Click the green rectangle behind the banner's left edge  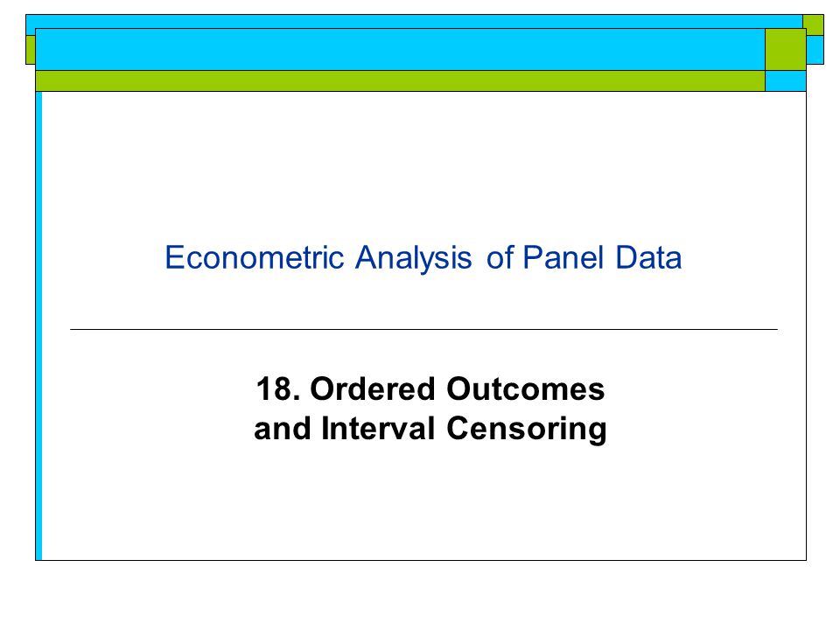pyautogui.click(x=31, y=50)
